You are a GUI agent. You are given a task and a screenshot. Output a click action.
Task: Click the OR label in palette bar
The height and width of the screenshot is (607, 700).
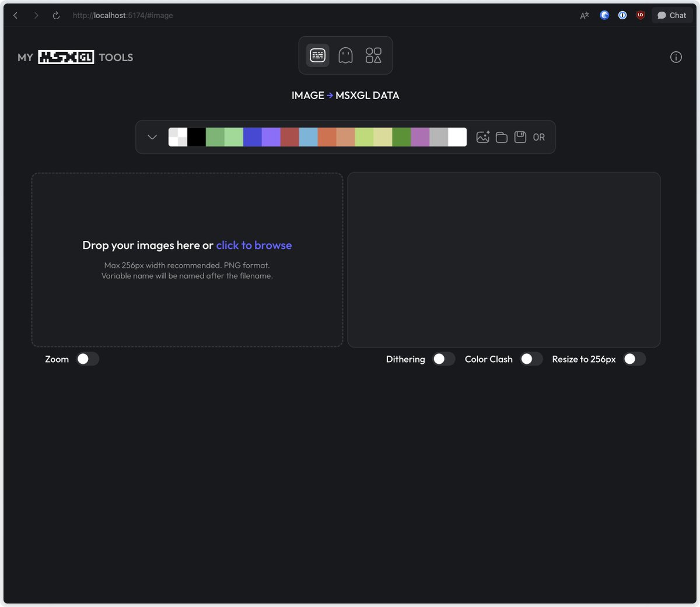point(539,138)
